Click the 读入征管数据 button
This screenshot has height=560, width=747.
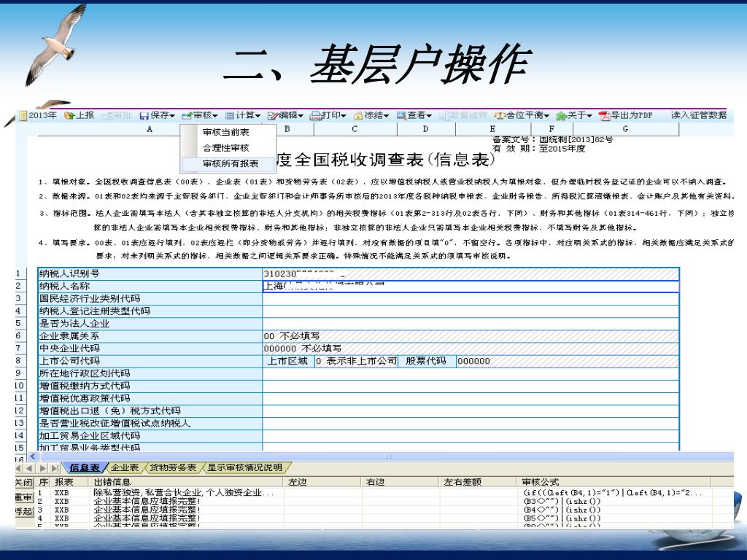699,116
